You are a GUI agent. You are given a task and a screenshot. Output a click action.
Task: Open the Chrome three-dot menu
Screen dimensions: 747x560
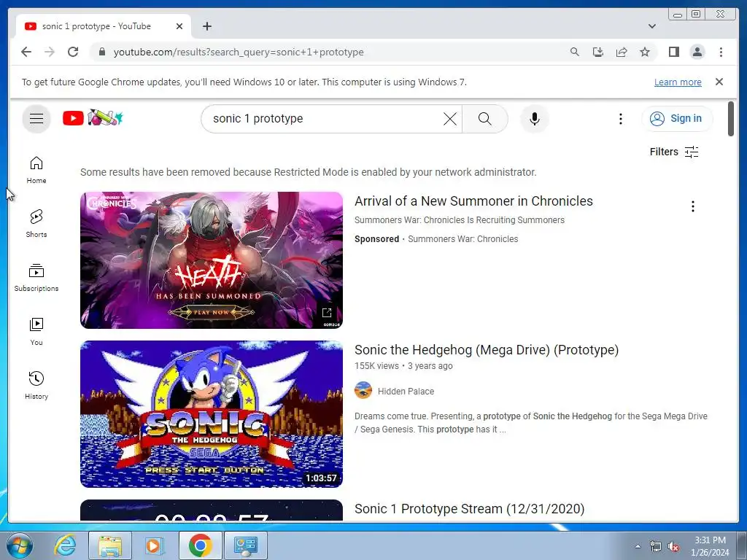tap(721, 52)
